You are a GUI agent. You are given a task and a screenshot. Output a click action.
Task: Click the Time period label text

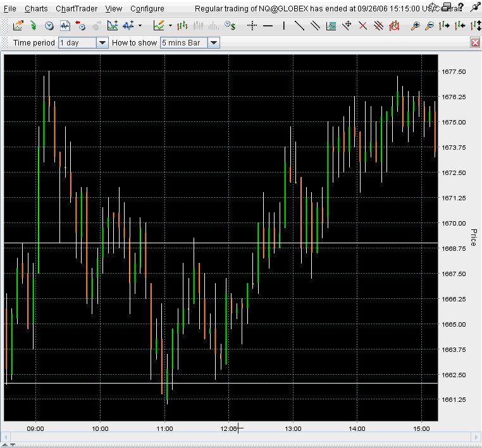click(34, 43)
